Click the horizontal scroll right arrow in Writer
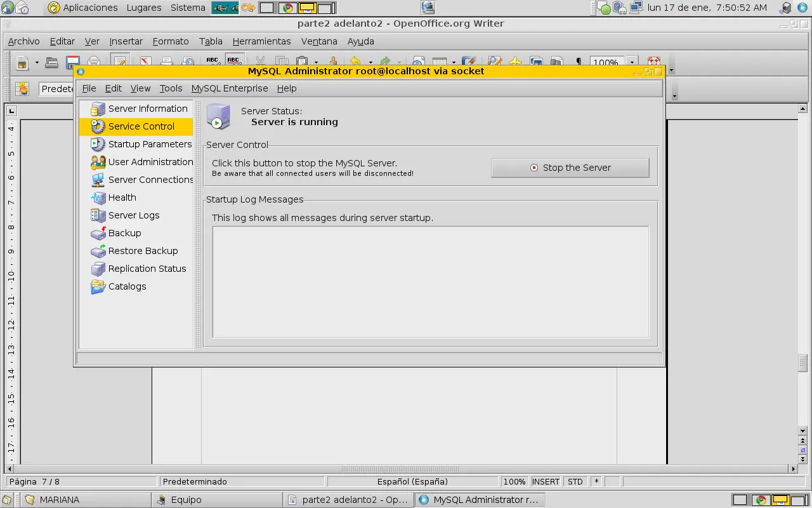This screenshot has height=508, width=812. pyautogui.click(x=793, y=469)
